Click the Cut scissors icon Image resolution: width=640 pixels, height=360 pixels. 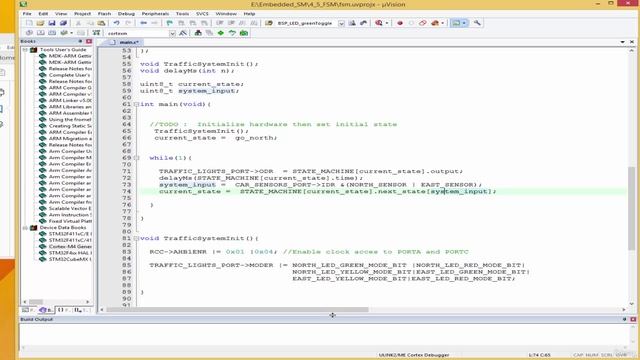(78, 23)
